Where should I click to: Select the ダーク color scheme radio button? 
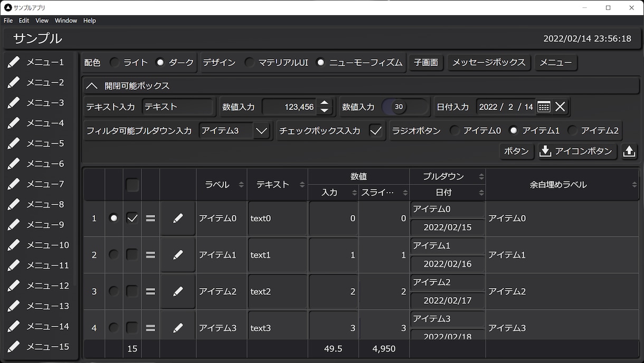[x=160, y=62]
